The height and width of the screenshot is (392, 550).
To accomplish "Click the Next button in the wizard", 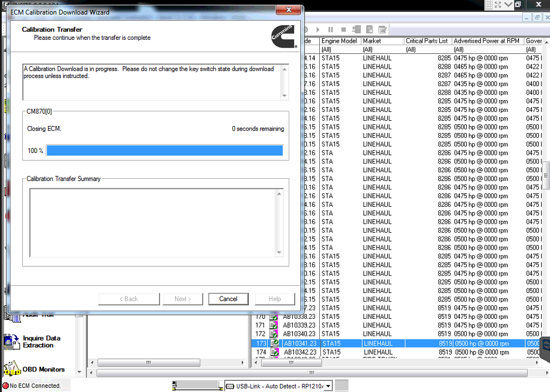I will point(183,299).
